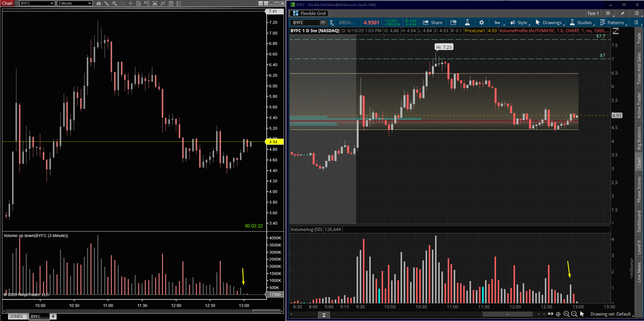Zoom in on the NinjaTrader chart

tap(115, 3)
